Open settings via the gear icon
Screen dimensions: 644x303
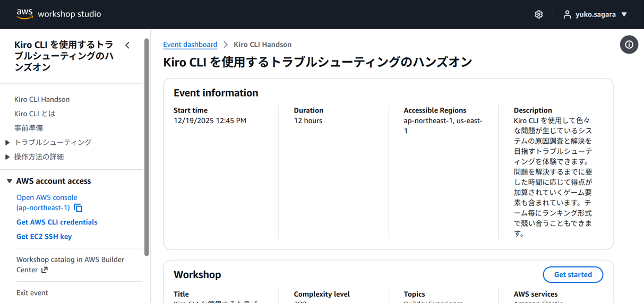[x=538, y=14]
